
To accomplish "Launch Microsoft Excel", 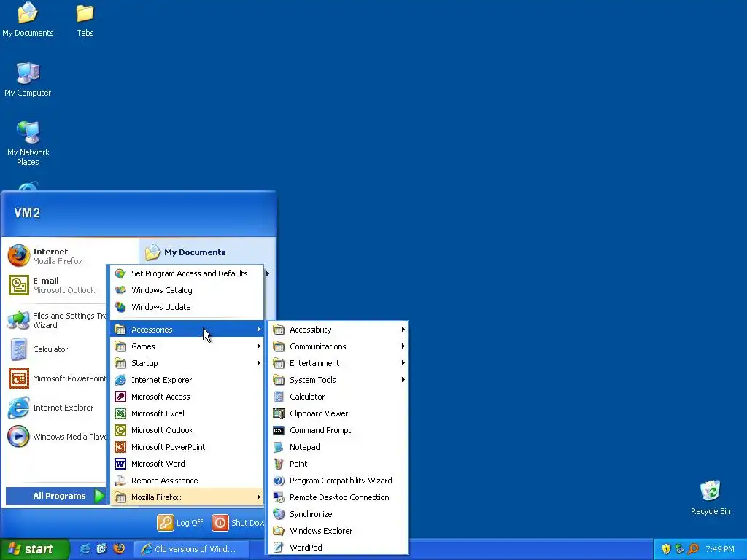I will [187, 413].
